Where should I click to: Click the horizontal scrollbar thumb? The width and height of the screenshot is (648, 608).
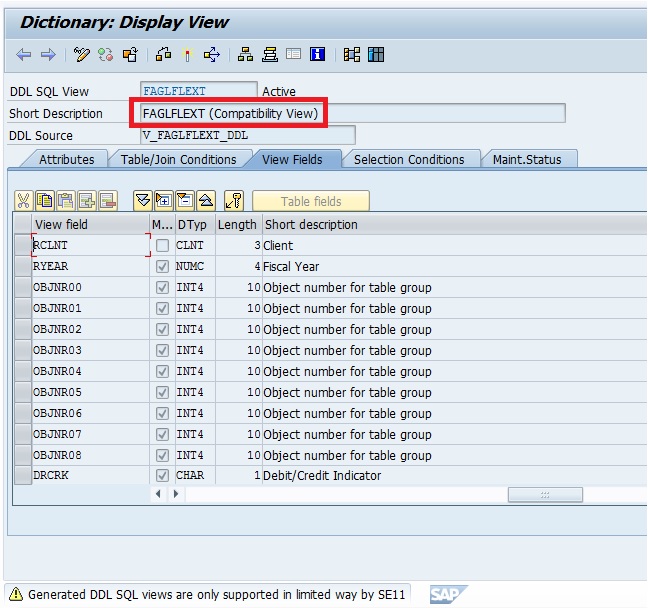point(545,494)
